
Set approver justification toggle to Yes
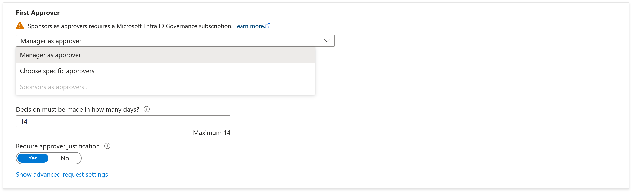(x=33, y=158)
